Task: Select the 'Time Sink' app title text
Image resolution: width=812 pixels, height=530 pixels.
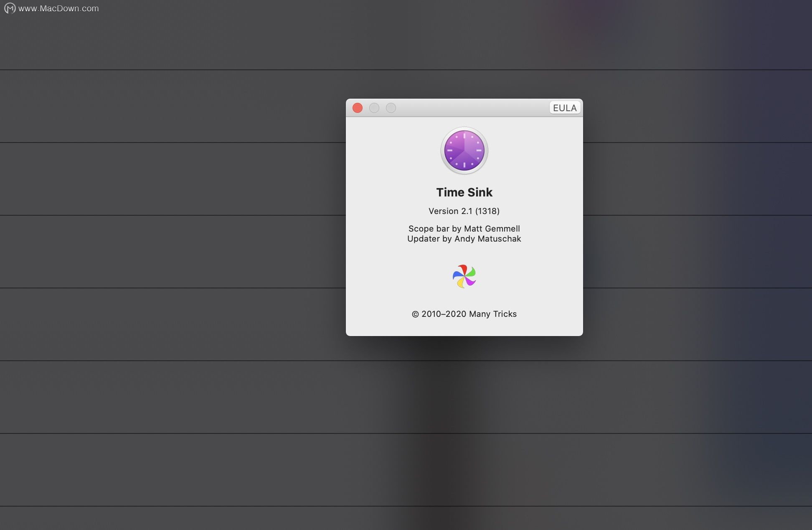Action: (x=464, y=192)
